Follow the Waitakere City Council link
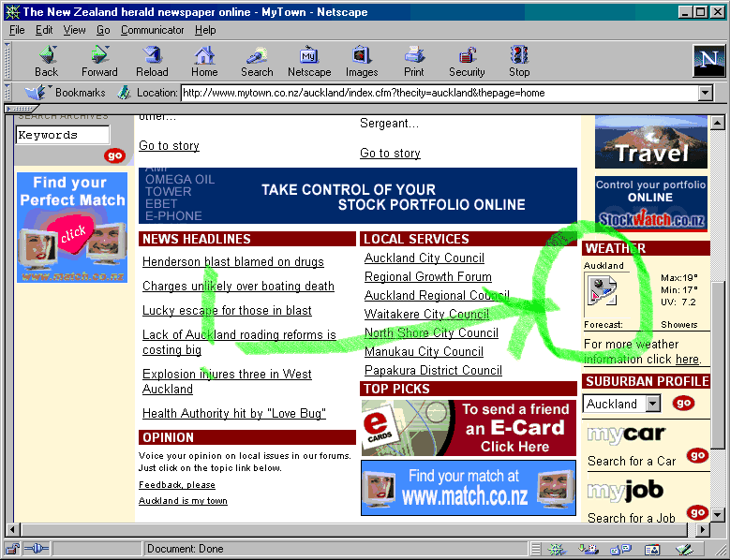Screen dimensions: 730x560 [x=426, y=315]
